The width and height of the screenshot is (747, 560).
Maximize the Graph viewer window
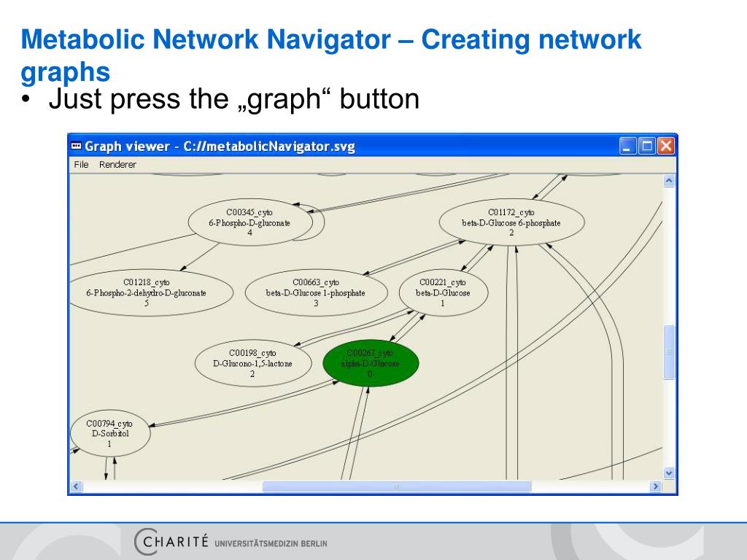(x=647, y=146)
